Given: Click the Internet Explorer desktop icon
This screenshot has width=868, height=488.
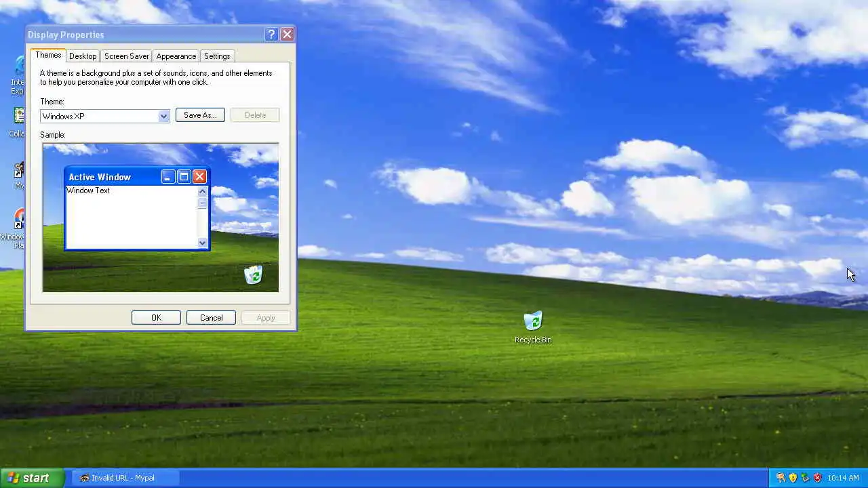Looking at the screenshot, I should coord(19,75).
